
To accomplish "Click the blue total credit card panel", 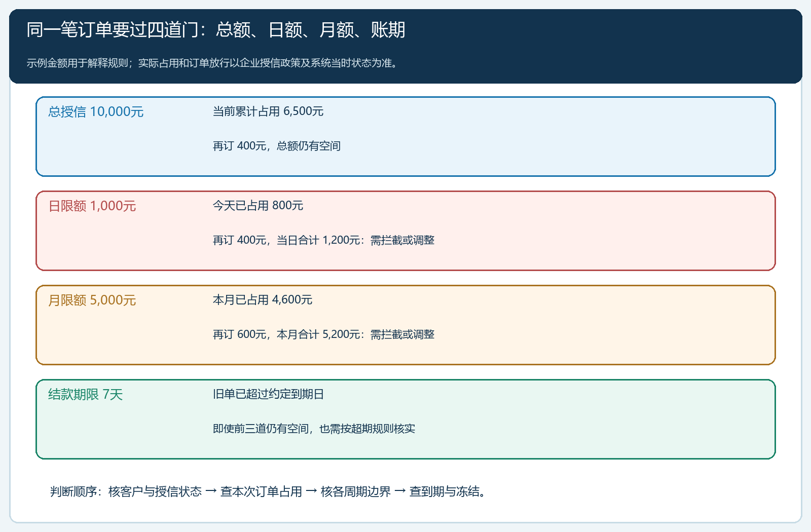I will pos(405,136).
